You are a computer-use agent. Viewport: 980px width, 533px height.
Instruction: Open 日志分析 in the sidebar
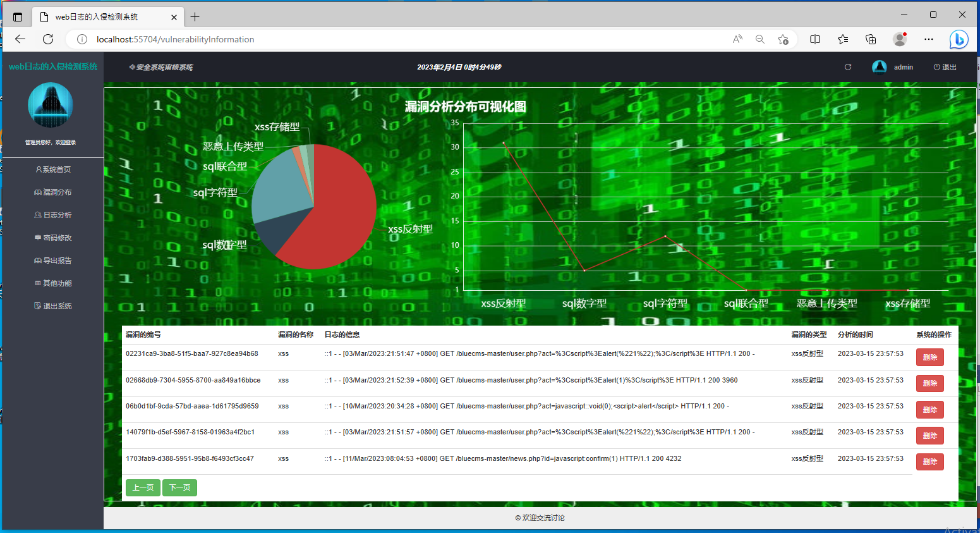click(x=53, y=215)
